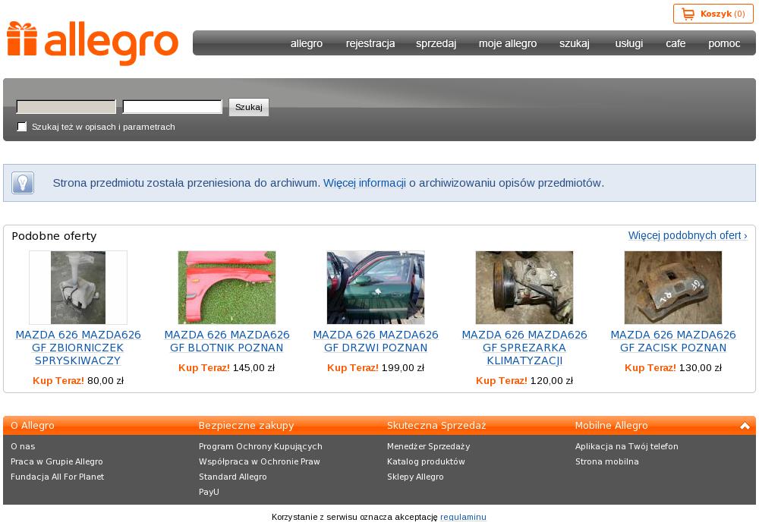Click the Mobilne Allegro footer heading
759x532 pixels.
tap(611, 426)
